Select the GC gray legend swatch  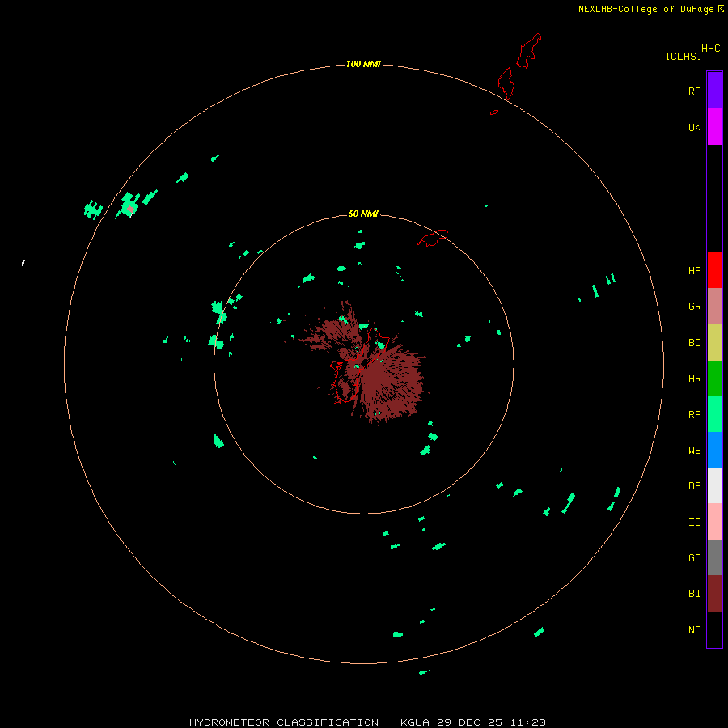pyautogui.click(x=714, y=557)
